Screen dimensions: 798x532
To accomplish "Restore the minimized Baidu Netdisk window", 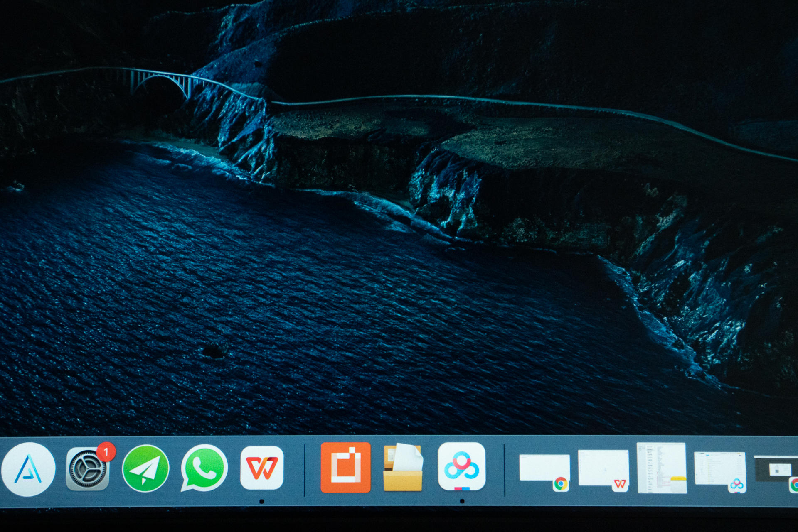I will pos(719,469).
